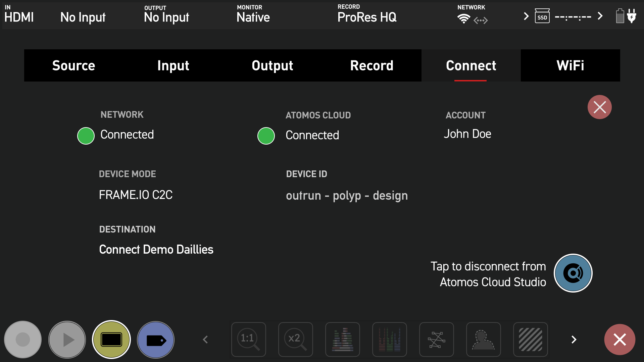Tap the AC power plug icon
Viewport: 644px width, 362px height.
(x=632, y=16)
